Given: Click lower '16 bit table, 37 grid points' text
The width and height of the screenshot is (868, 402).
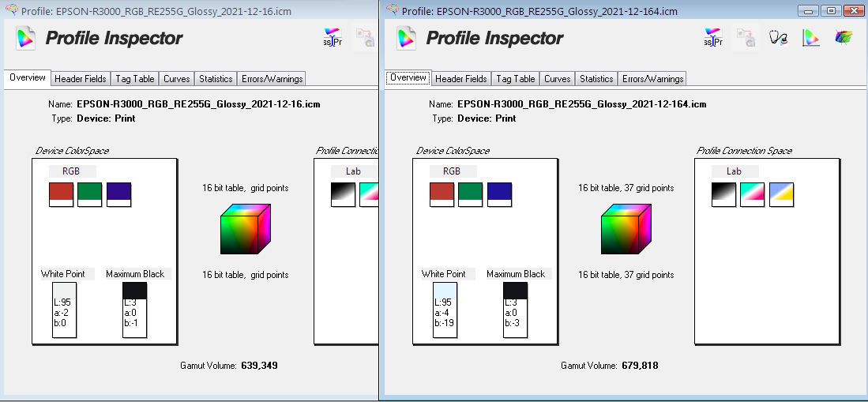Looking at the screenshot, I should [x=626, y=275].
